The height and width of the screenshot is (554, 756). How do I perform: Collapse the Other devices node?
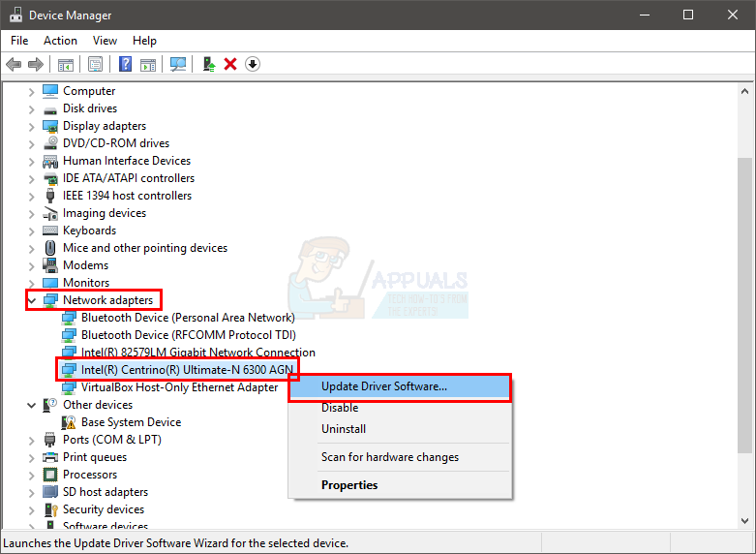point(32,406)
